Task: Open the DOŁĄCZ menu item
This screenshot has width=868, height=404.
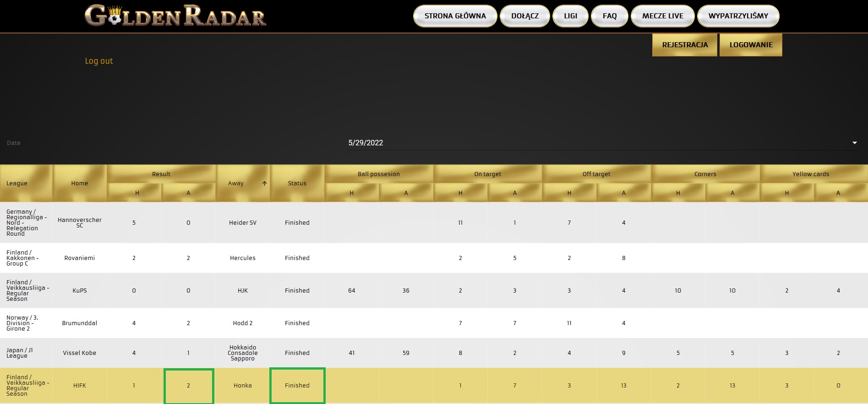Action: pyautogui.click(x=525, y=16)
